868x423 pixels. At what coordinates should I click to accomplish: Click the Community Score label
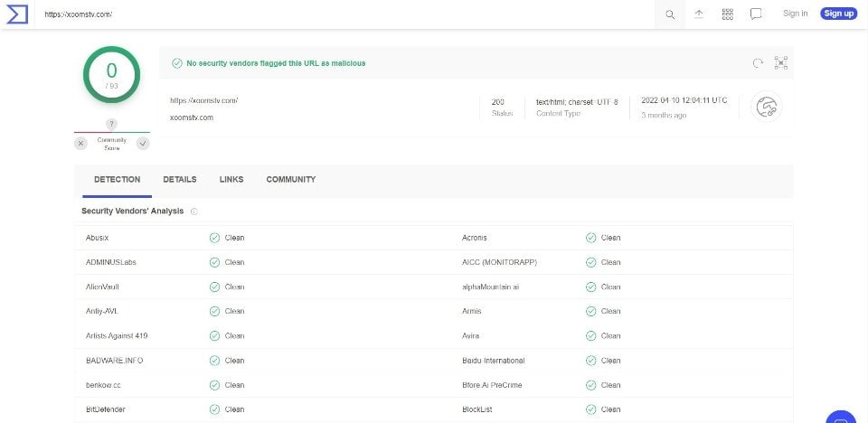(x=112, y=144)
